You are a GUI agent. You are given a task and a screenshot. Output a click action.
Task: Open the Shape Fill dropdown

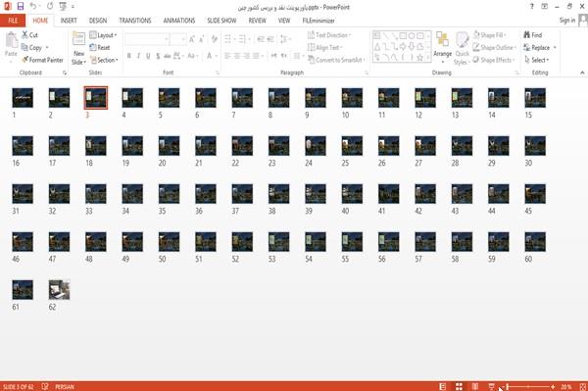point(489,35)
